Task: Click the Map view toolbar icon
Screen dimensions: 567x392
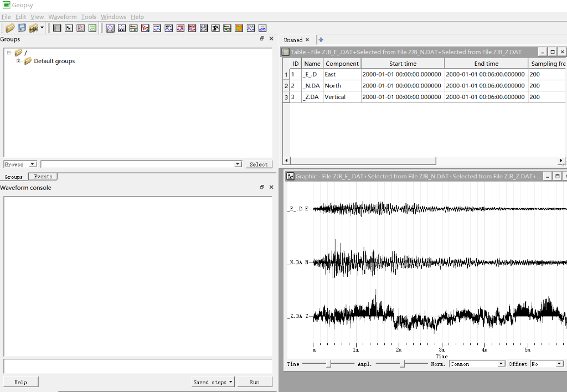Action: 81,28
